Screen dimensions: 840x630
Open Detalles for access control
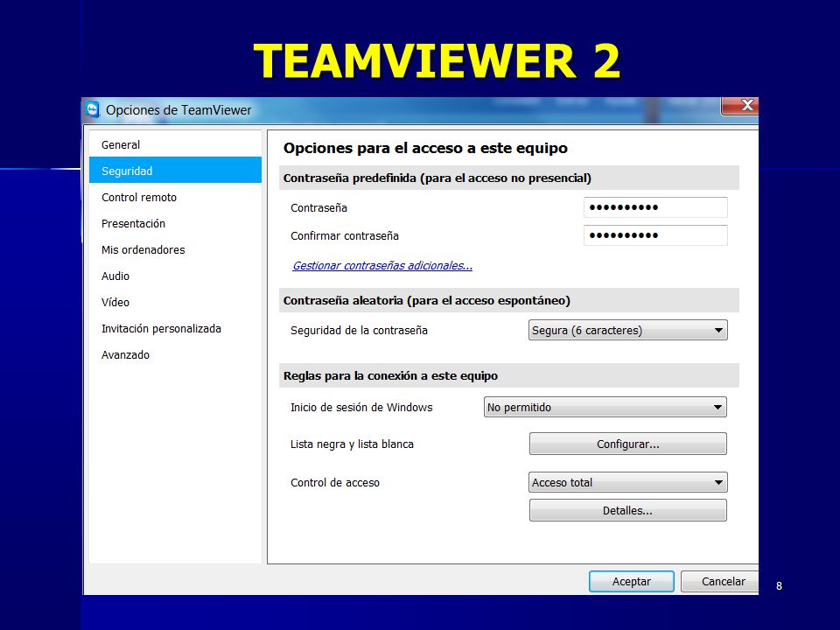coord(628,510)
